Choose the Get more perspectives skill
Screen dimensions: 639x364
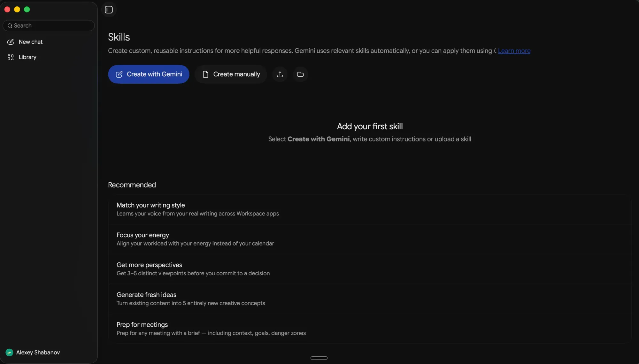tap(370, 269)
